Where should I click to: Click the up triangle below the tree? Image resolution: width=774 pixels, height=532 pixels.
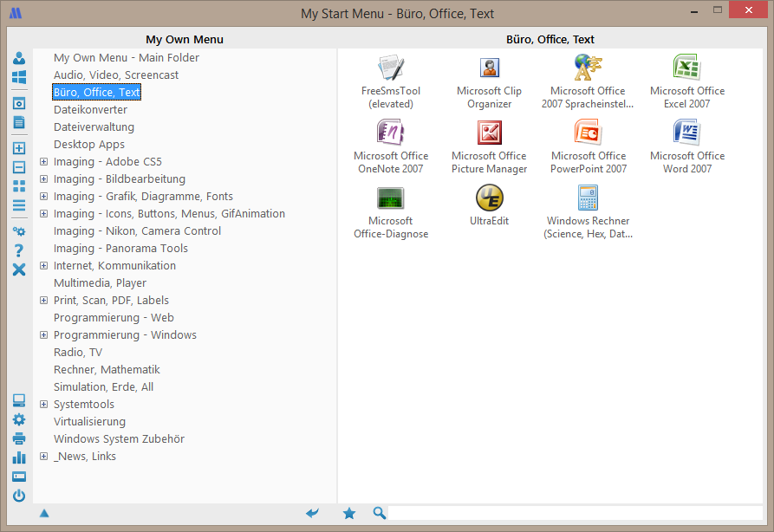(44, 513)
